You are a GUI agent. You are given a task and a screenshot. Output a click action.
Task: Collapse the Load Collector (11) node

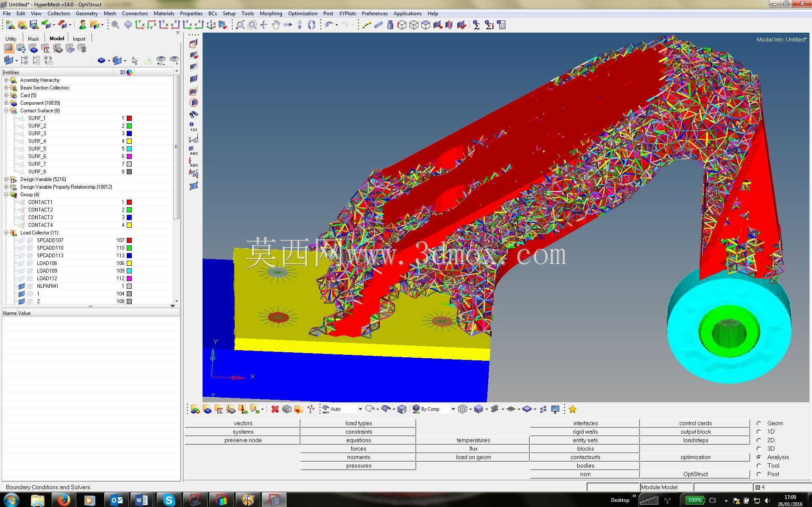click(6, 233)
